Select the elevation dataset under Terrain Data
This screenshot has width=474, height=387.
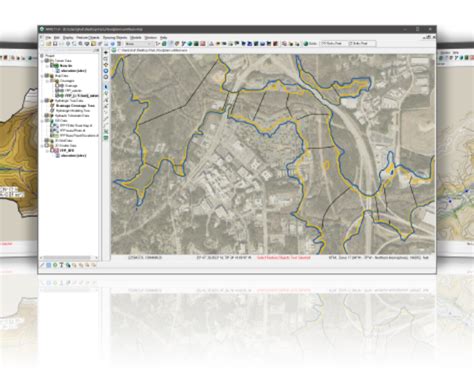pos(71,71)
